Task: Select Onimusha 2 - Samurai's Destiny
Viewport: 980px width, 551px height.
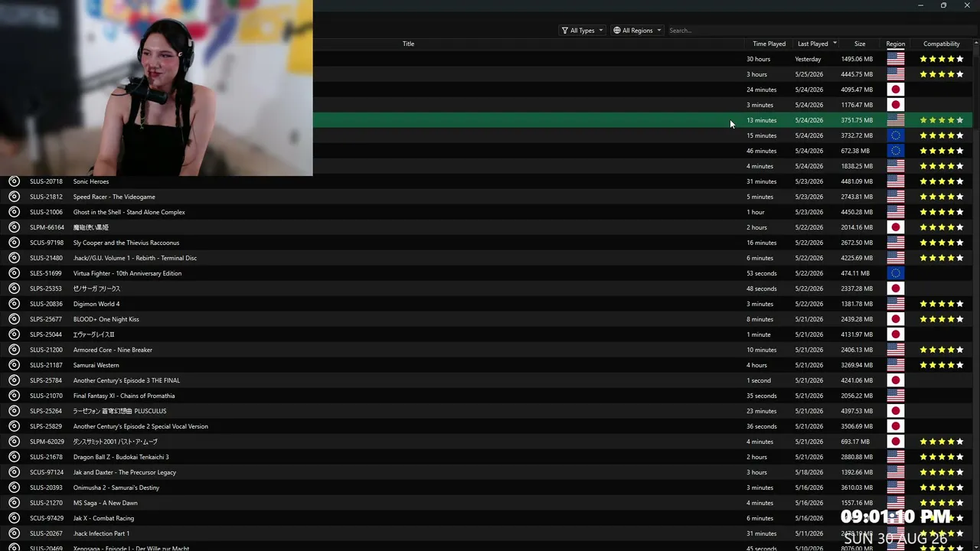Action: pos(116,487)
